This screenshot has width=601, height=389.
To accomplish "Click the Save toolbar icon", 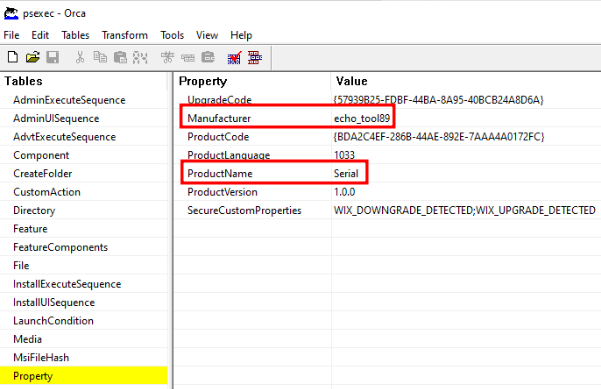I will click(x=53, y=57).
